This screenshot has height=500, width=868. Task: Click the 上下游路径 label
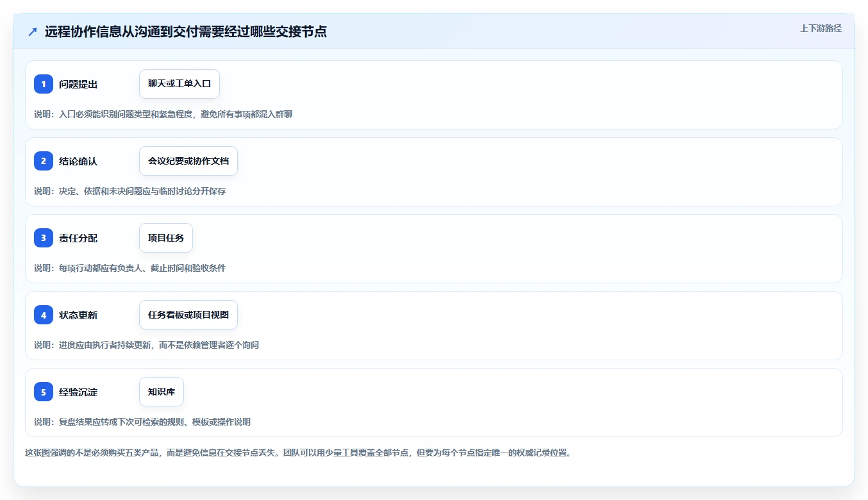[x=821, y=28]
